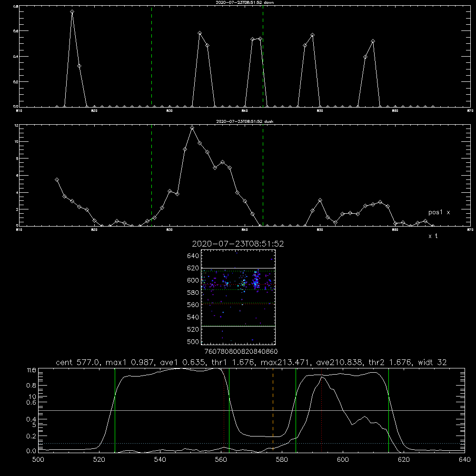Click the dawn plot peak marker near 849
The width and height of the screenshot is (476, 476).
(312, 35)
